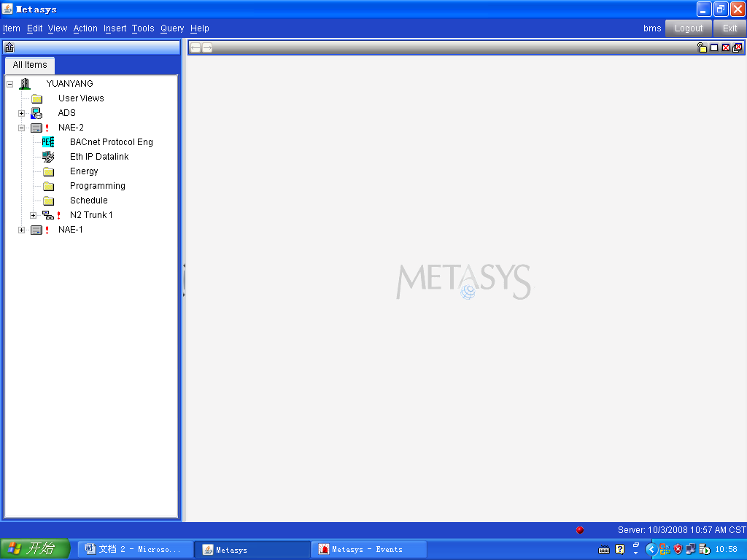Click the back arrow in display panel
This screenshot has width=747, height=560.
pyautogui.click(x=196, y=48)
